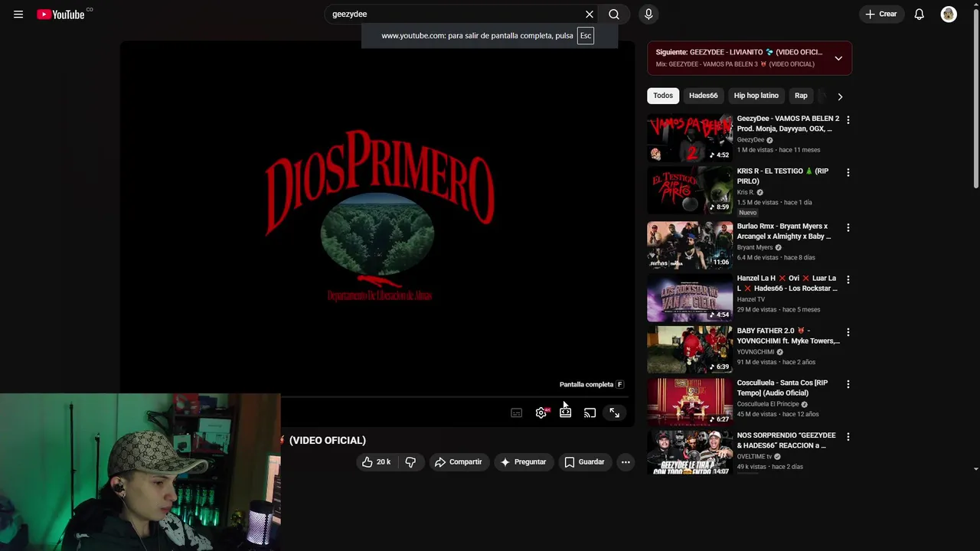Open BABY FATHER 2.0 thumbnail
Viewport: 980px width, 551px height.
click(x=690, y=350)
